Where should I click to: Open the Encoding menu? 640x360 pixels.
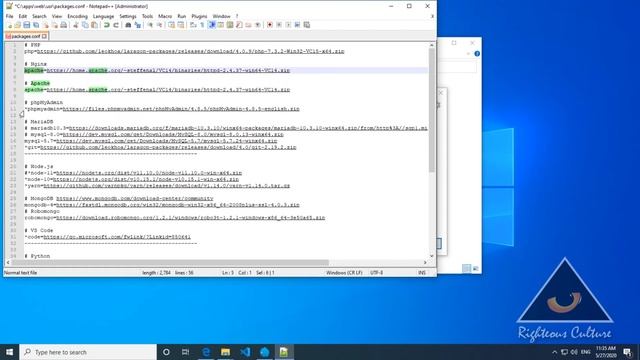[78, 16]
